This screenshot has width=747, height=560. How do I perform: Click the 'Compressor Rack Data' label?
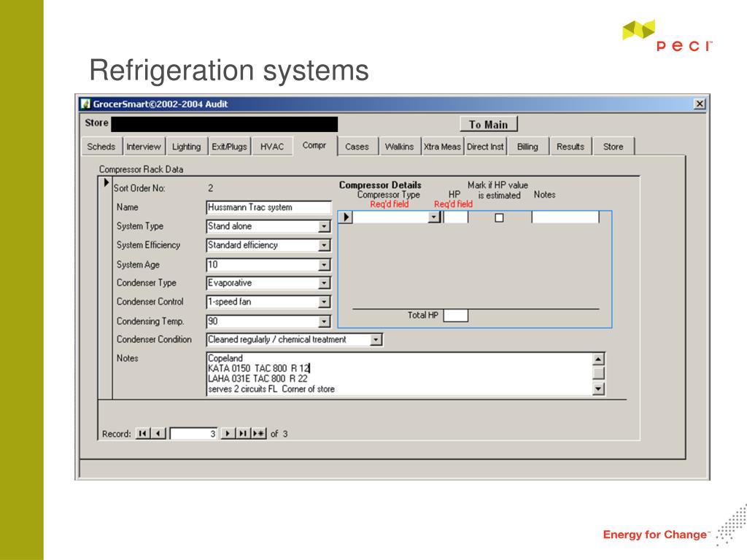[141, 169]
